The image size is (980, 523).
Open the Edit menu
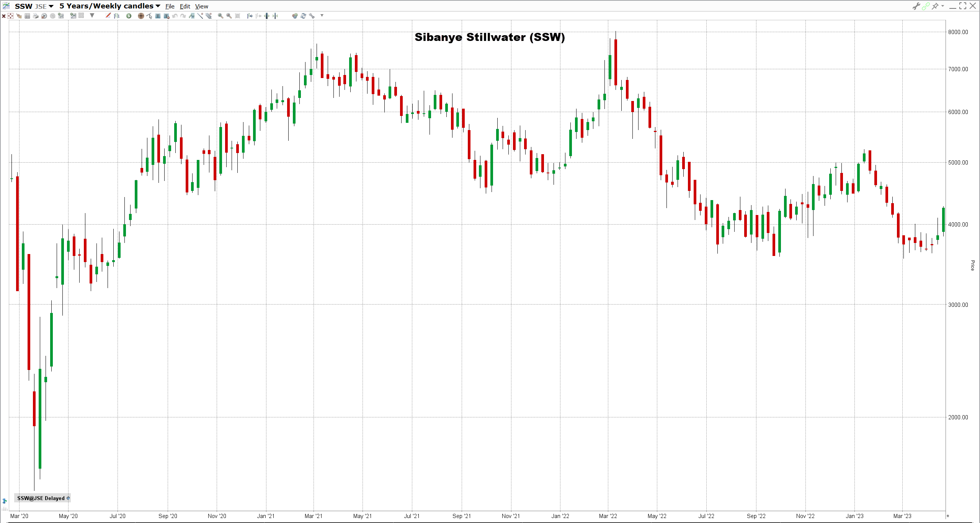pyautogui.click(x=185, y=7)
